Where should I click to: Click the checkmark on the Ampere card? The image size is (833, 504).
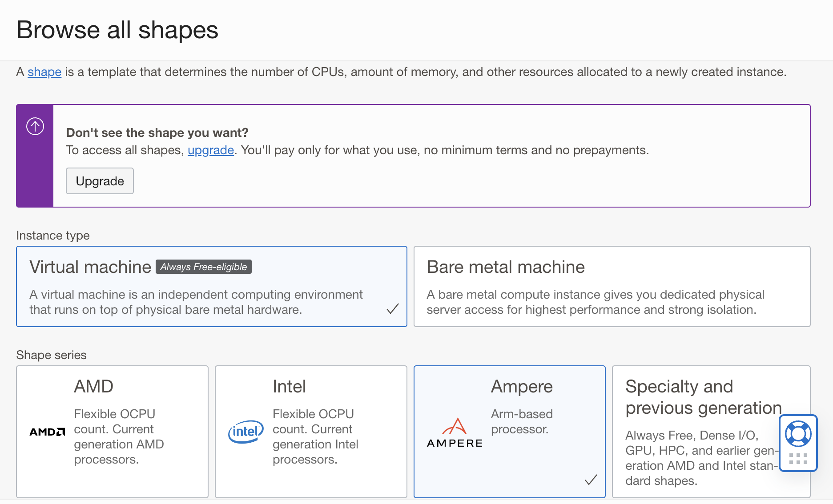pyautogui.click(x=592, y=480)
